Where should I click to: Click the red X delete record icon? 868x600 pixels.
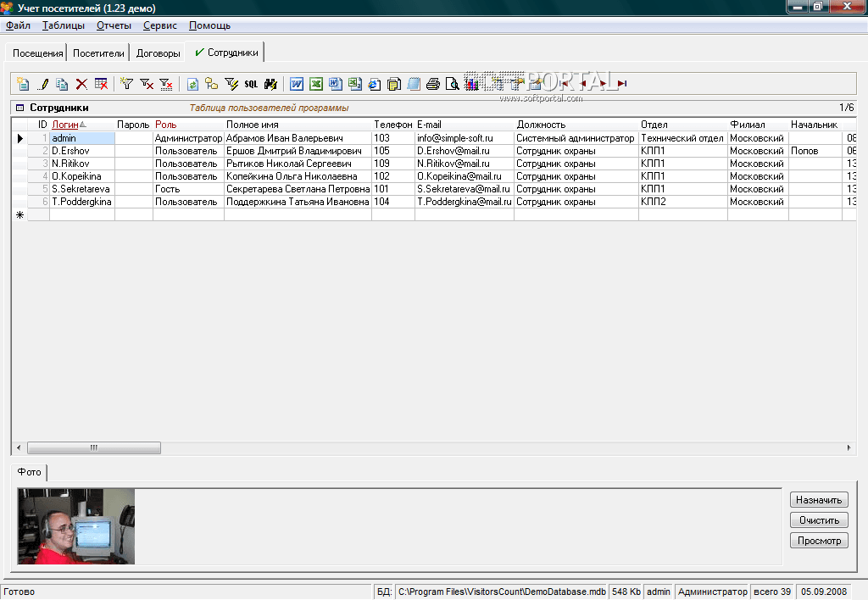[81, 84]
